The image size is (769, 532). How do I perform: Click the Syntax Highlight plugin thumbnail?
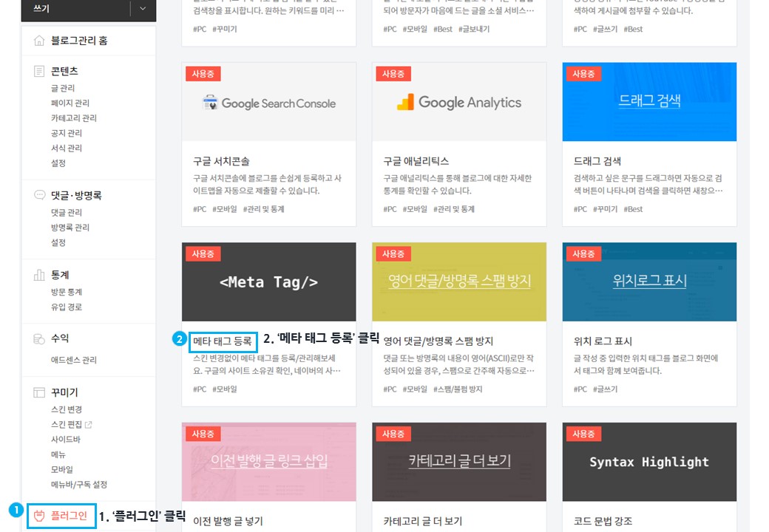[649, 462]
